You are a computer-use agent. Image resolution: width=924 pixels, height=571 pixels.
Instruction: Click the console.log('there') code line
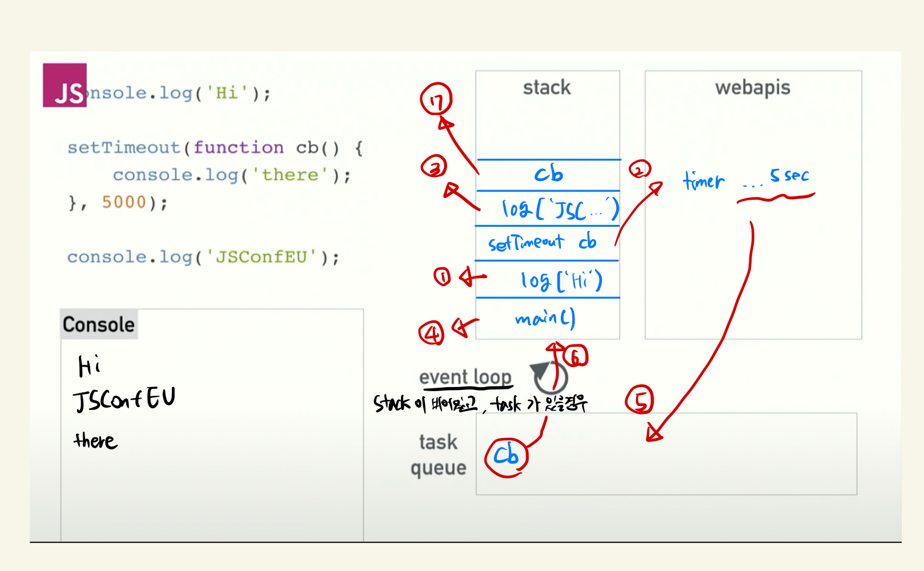click(232, 175)
